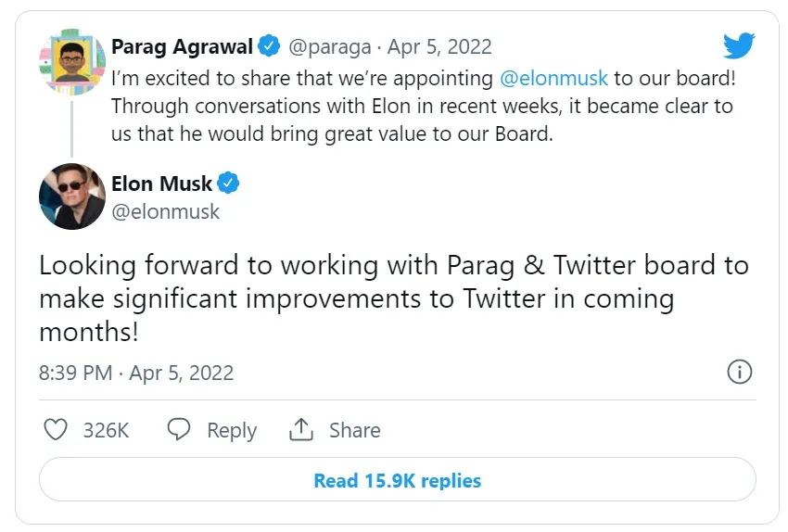Click Elon Musk's blue verified badge

(x=228, y=184)
